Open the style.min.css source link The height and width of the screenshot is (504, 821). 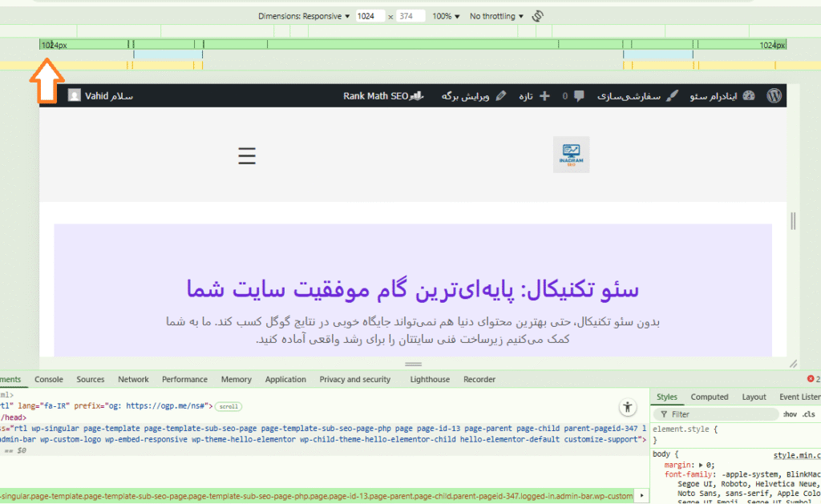797,455
